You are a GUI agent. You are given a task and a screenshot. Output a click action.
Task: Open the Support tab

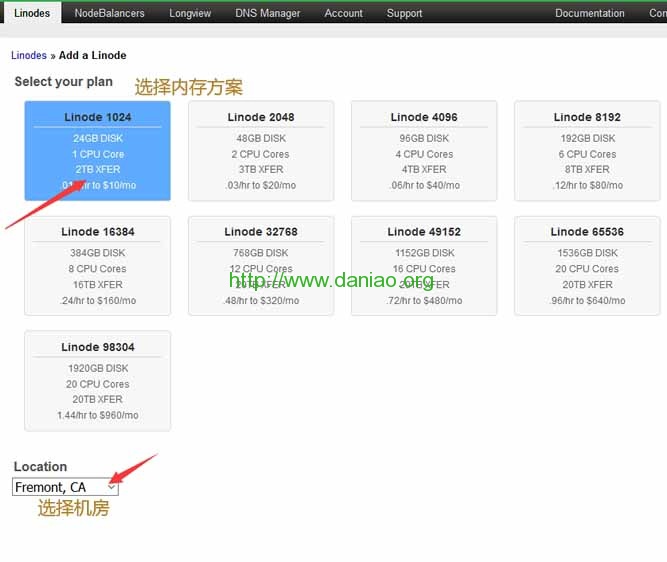(x=404, y=13)
